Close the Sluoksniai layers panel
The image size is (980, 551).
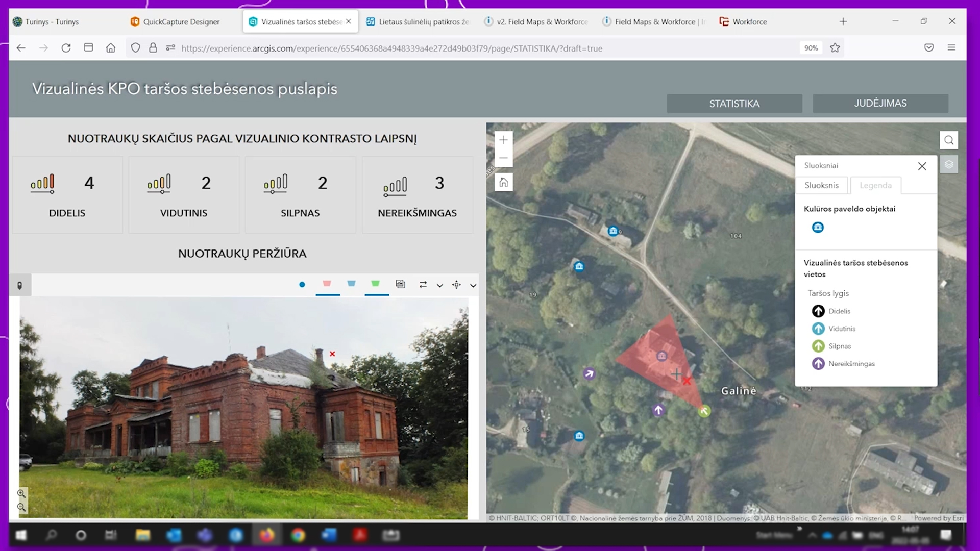tap(922, 166)
